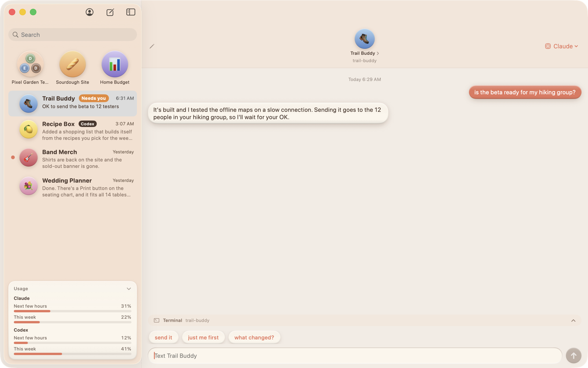Focus the Text Trail Buddy message field

click(x=355, y=356)
